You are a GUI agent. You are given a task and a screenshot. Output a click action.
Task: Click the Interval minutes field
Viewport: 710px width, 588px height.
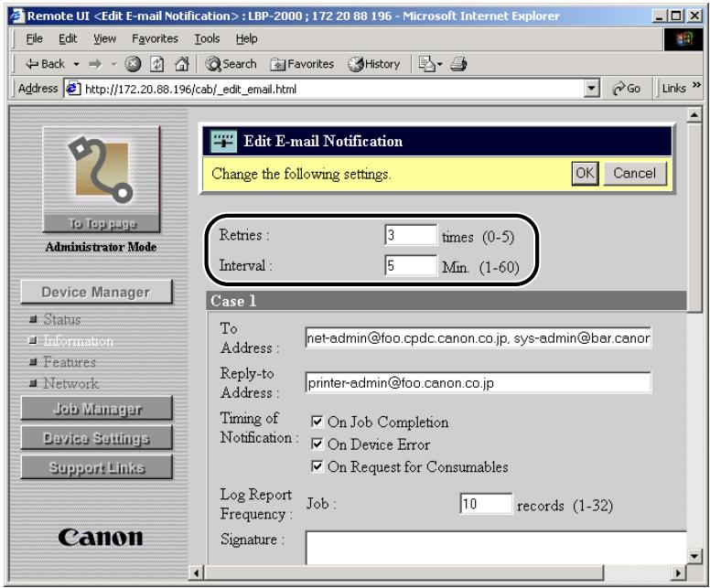point(411,265)
